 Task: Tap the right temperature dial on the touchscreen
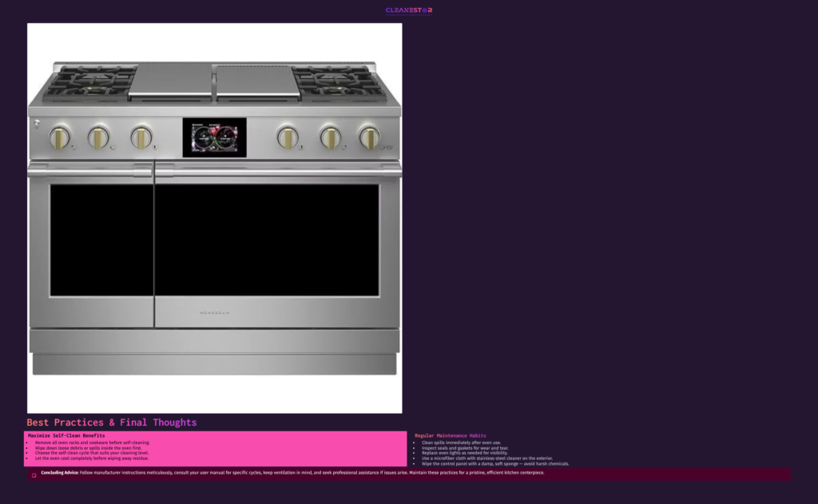(226, 136)
